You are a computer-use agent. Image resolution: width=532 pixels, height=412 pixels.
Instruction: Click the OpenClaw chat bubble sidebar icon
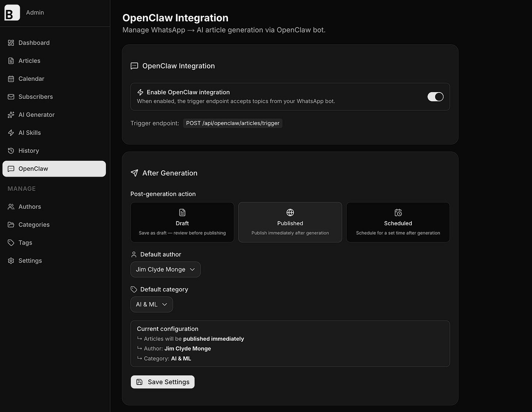11,169
